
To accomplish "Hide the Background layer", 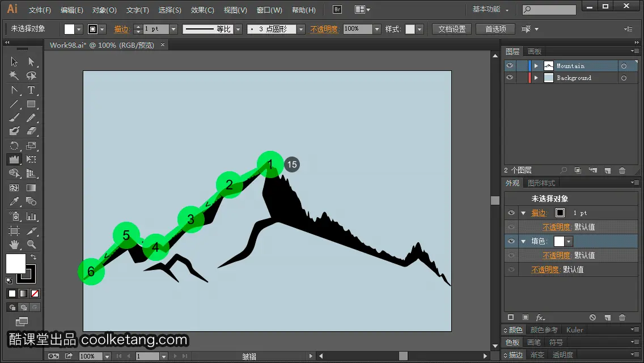I will (x=510, y=78).
